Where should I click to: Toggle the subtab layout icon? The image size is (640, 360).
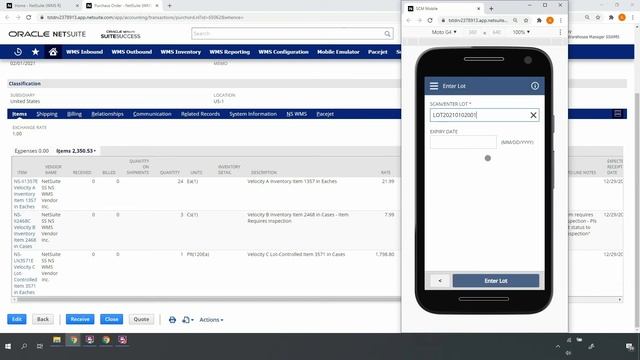pos(618,114)
